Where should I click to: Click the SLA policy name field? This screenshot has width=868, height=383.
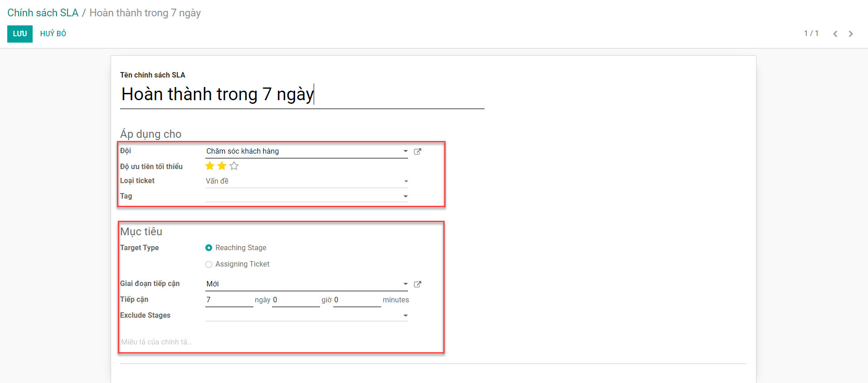[x=301, y=95]
